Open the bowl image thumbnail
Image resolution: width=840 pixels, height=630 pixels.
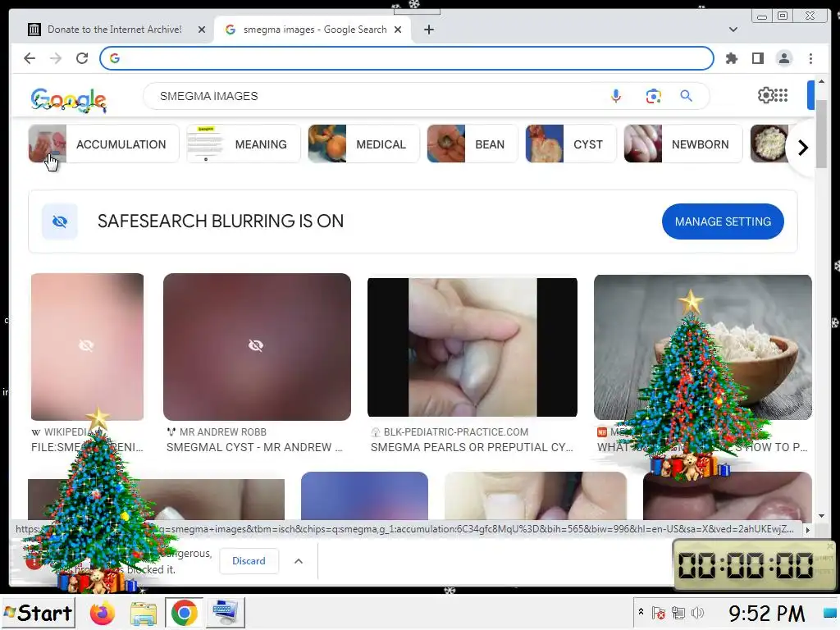coord(703,347)
